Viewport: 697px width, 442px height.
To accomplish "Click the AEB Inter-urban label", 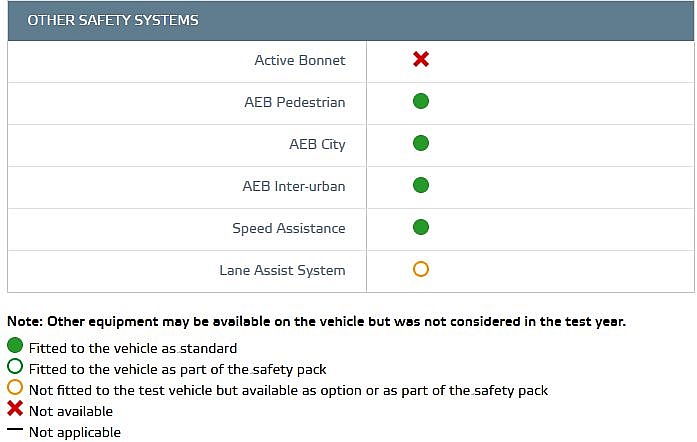I will 294,186.
